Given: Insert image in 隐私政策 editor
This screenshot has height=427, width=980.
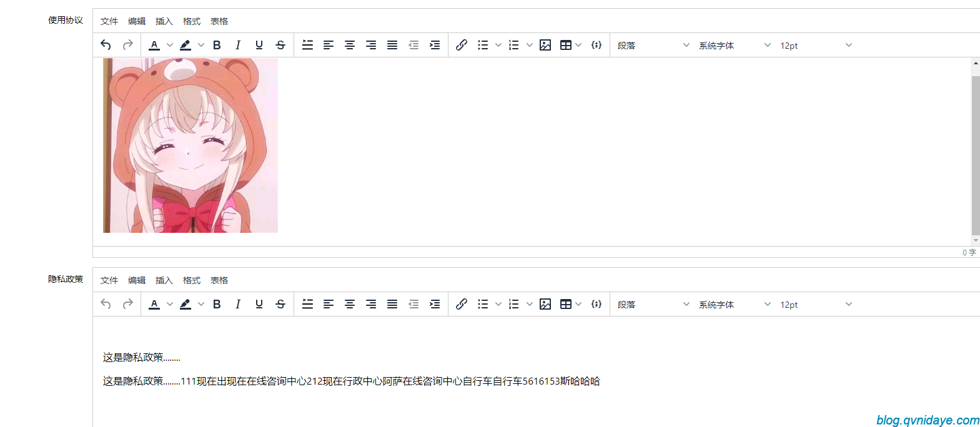Looking at the screenshot, I should 545,304.
